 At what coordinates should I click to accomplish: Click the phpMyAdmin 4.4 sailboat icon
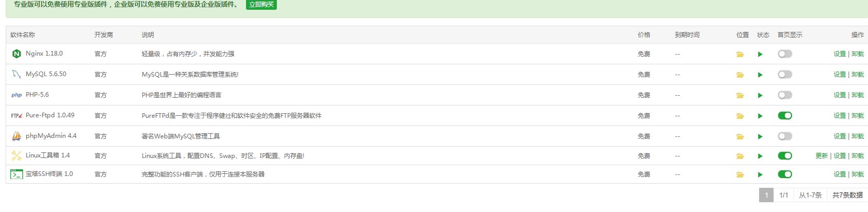(16, 136)
